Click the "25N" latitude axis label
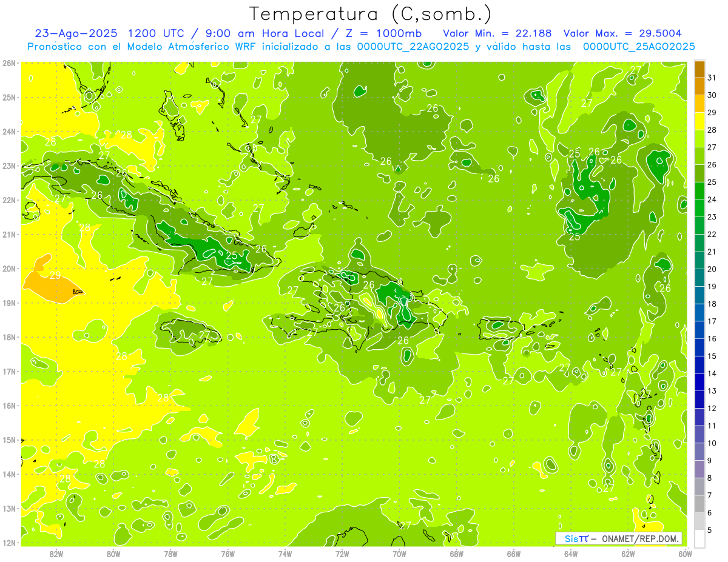Screen dimensions: 728x562 (8, 97)
